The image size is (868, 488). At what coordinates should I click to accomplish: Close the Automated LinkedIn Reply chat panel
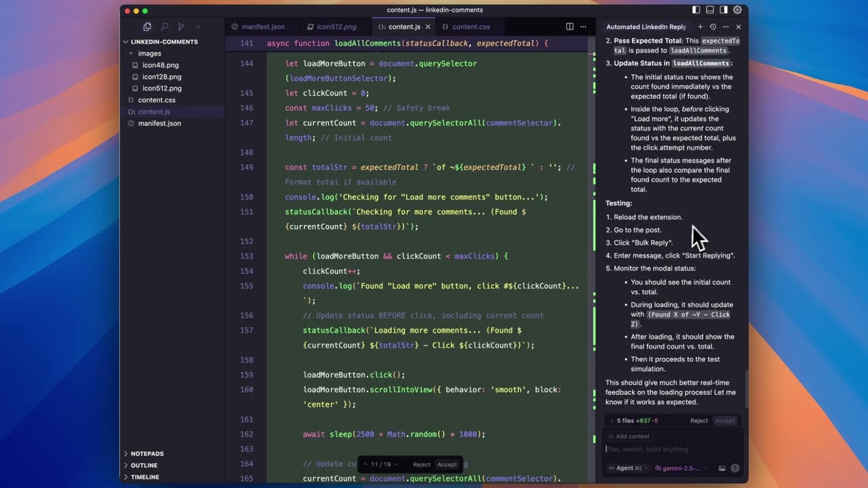pos(738,27)
